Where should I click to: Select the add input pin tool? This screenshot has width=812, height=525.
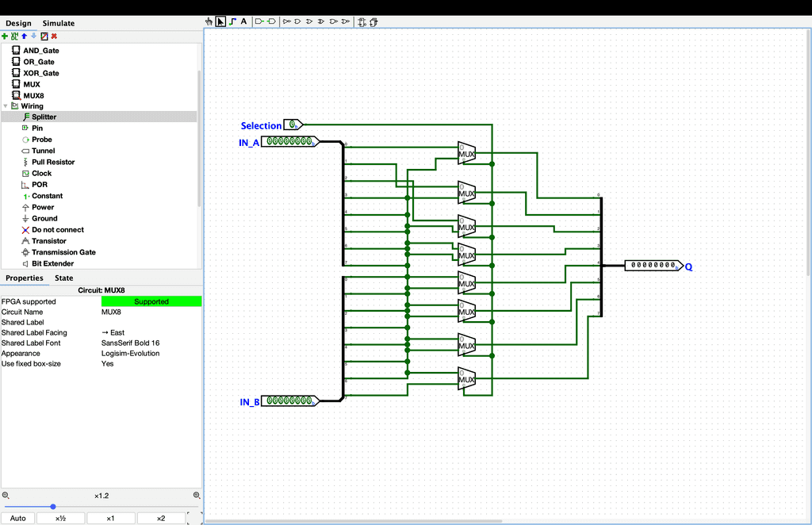point(259,22)
